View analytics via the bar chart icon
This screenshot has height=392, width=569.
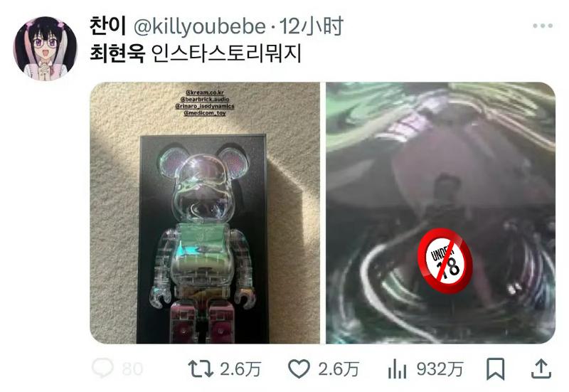point(397,369)
